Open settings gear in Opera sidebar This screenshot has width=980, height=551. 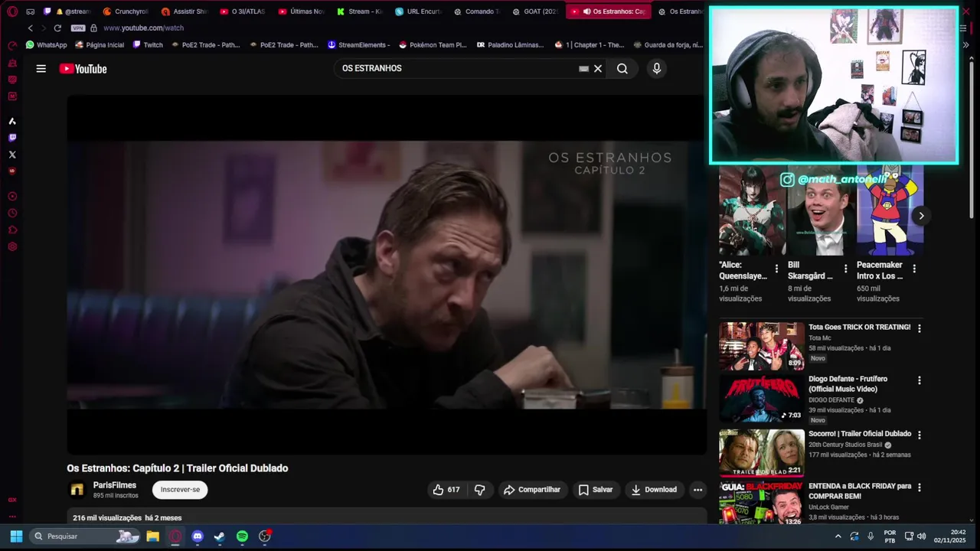12,247
